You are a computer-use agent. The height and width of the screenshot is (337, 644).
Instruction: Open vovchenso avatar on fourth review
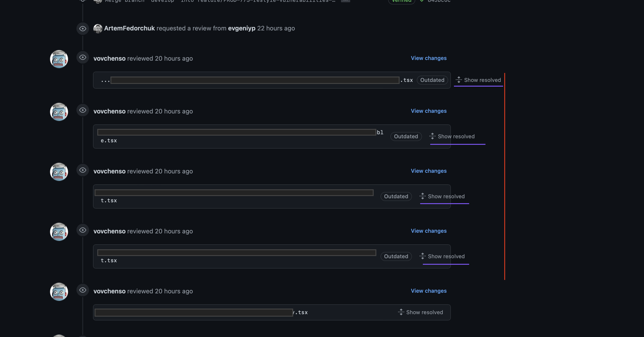(59, 232)
